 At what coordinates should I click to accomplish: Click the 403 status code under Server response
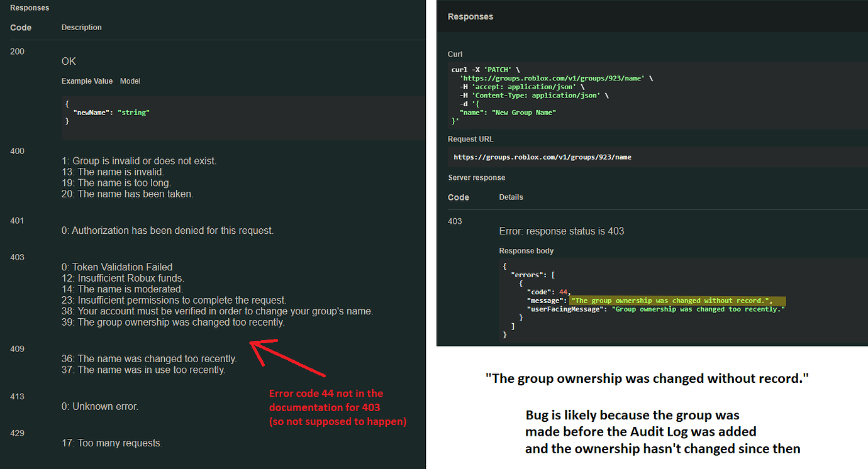[x=454, y=221]
